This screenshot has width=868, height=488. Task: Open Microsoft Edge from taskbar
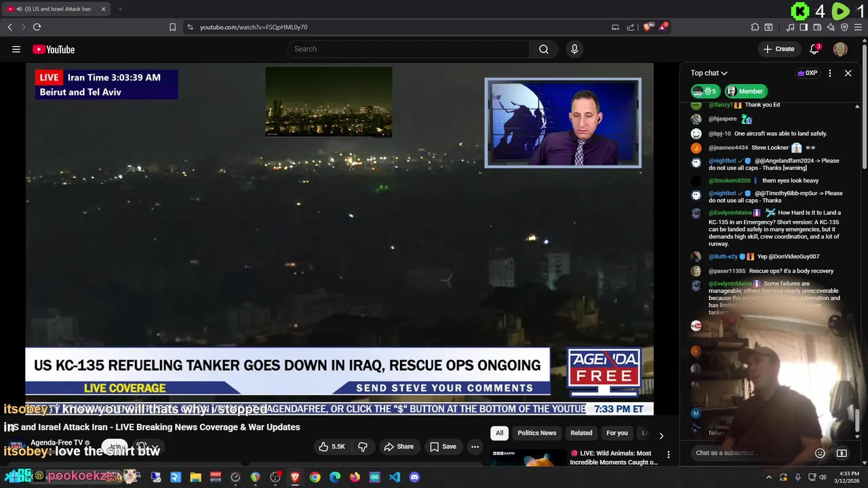click(335, 477)
